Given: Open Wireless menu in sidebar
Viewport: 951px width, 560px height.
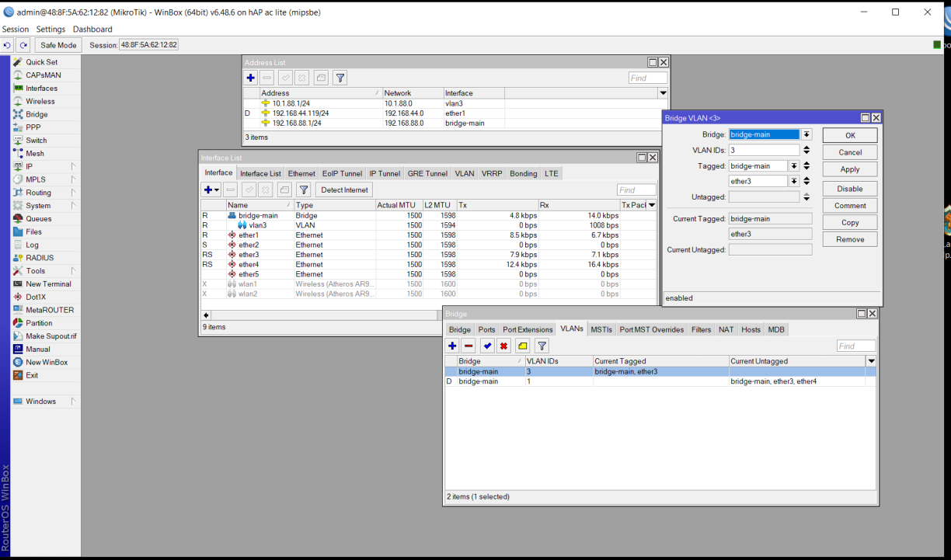Looking at the screenshot, I should [40, 102].
